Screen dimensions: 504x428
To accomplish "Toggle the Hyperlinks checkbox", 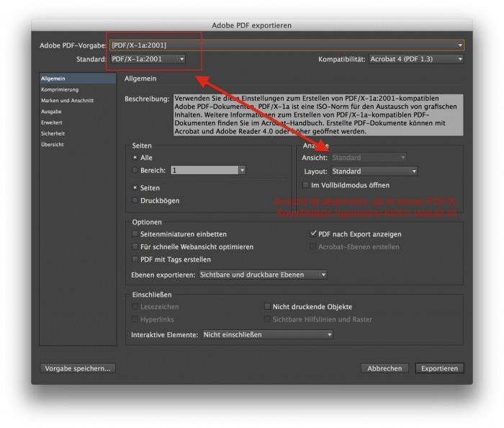I will click(135, 319).
